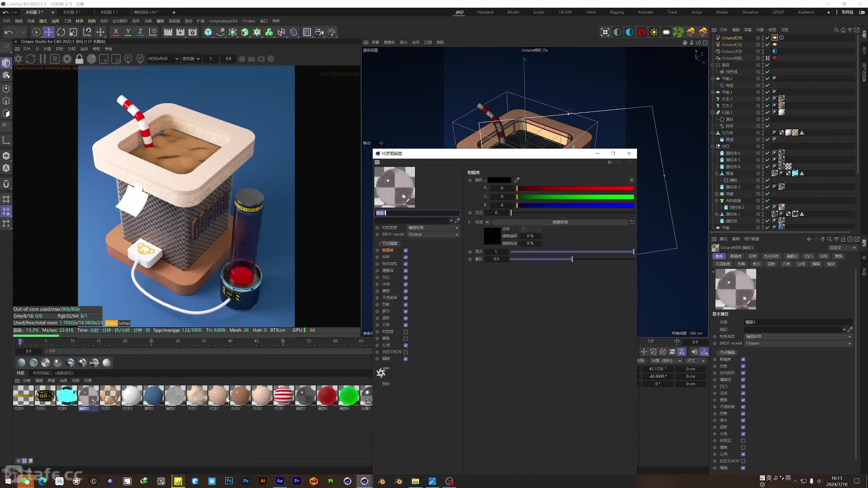
Task: Toggle the Z axis lock
Action: [140, 32]
